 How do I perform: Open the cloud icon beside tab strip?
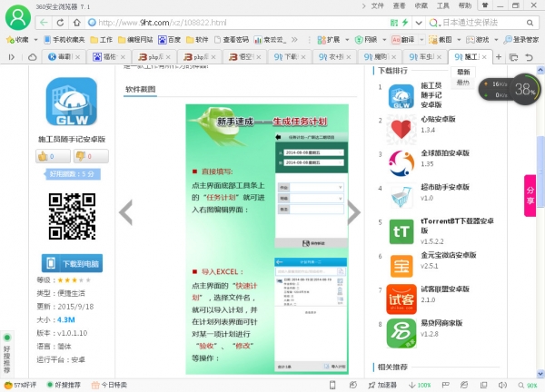tap(33, 57)
